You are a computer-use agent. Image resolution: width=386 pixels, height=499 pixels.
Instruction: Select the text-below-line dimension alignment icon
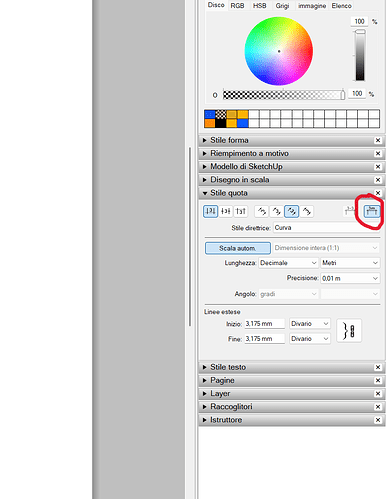pyautogui.click(x=240, y=211)
